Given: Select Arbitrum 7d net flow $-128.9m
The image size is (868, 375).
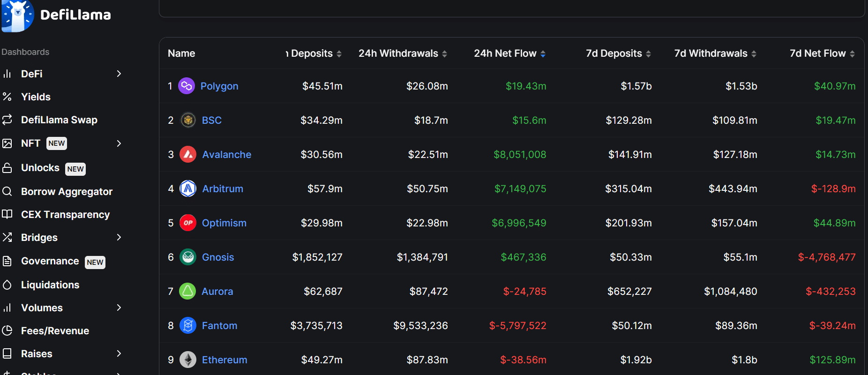Looking at the screenshot, I should 833,188.
